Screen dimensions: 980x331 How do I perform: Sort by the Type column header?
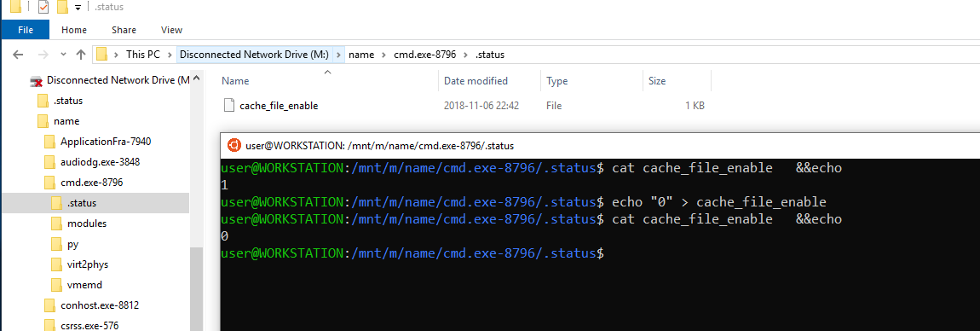pyautogui.click(x=557, y=81)
